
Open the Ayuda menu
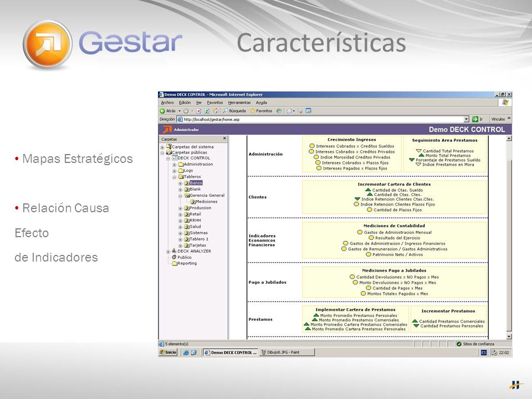(262, 103)
